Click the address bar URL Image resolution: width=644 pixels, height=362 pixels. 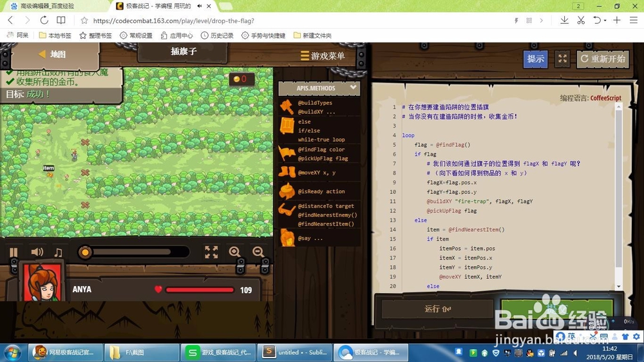pyautogui.click(x=174, y=21)
